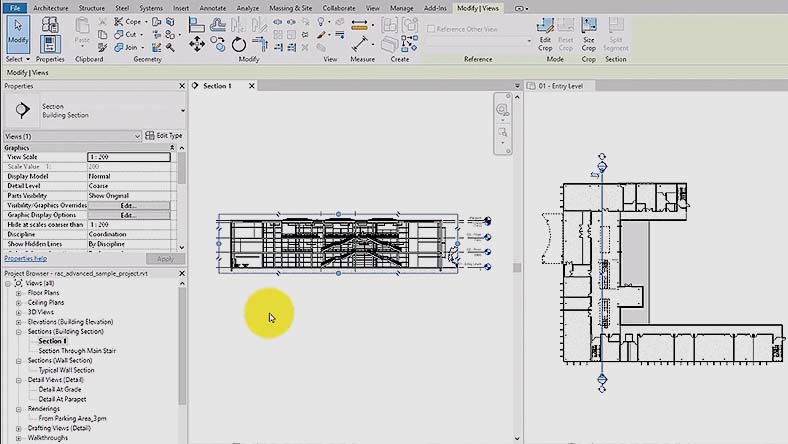Expand the 3D Views tree node

tap(19, 312)
